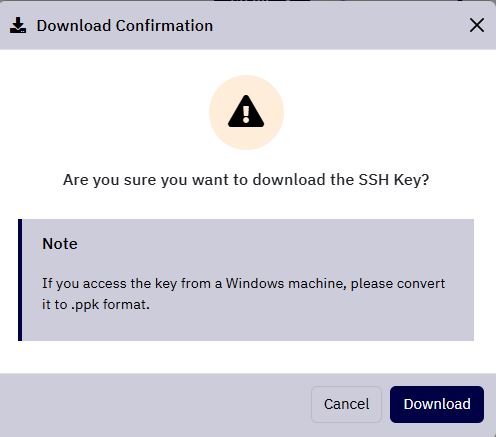Select the Windows machine note sentence
This screenshot has height=437, width=496.
[243, 294]
